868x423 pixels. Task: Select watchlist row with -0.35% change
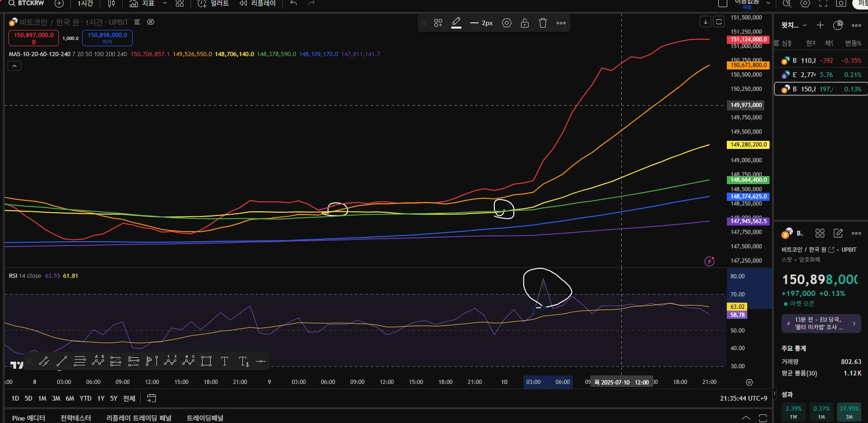pos(821,60)
